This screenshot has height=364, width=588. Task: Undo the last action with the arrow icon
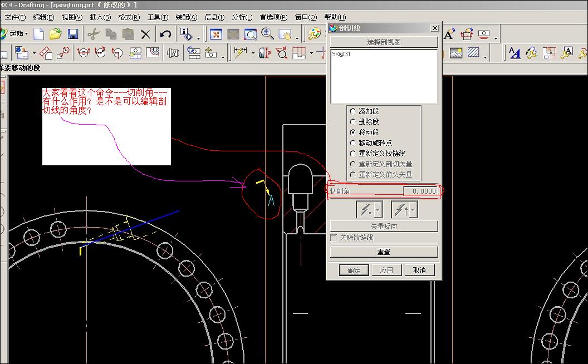[165, 34]
